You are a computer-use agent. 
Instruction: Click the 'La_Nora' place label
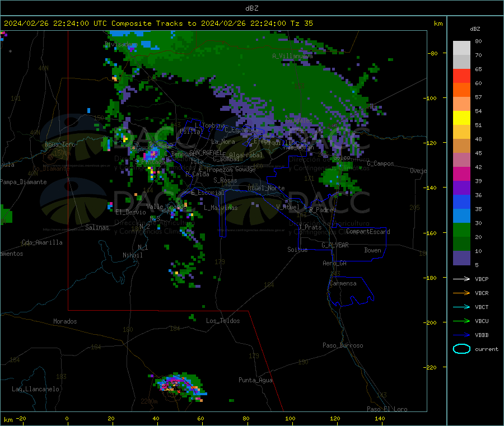(223, 142)
